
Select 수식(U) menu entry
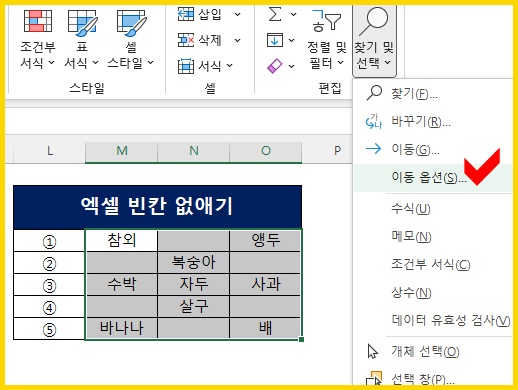[432, 209]
